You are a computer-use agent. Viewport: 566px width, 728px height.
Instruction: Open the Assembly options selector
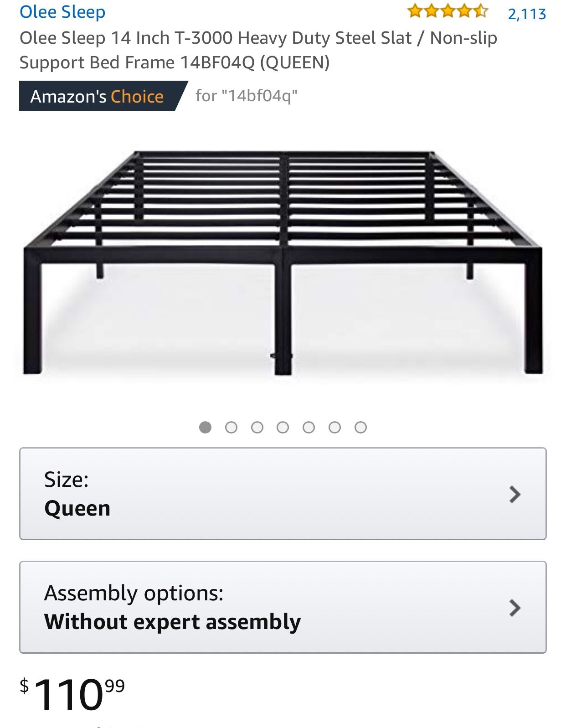tap(283, 607)
